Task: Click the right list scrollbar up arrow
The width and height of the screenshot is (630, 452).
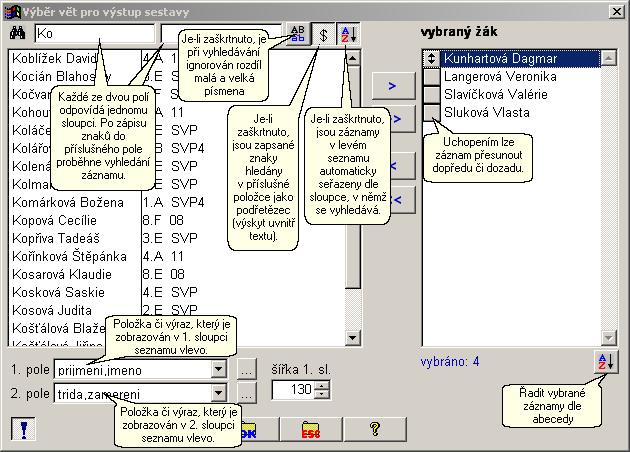Action: [609, 59]
